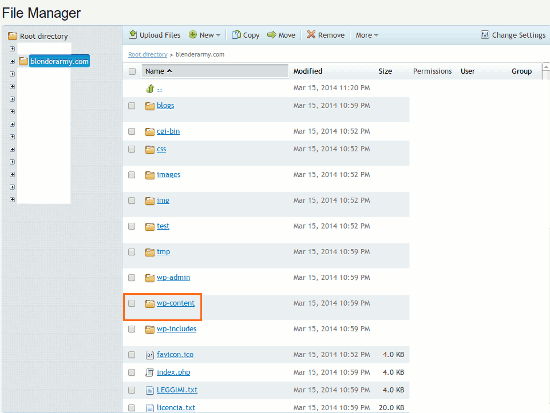Click the test folder icon
The height and width of the screenshot is (413, 550).
point(150,227)
